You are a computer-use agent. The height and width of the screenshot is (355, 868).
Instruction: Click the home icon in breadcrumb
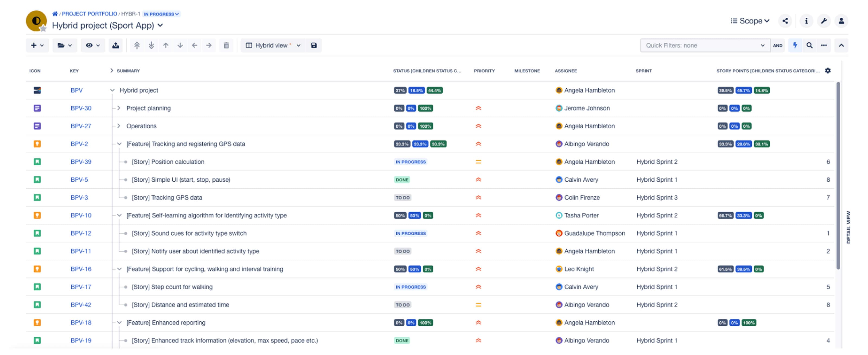[55, 14]
